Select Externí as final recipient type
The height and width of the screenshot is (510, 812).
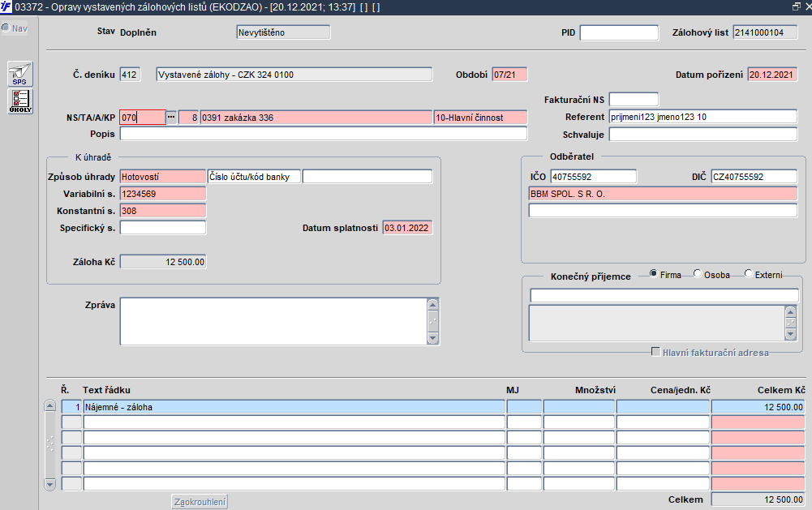[x=748, y=274]
